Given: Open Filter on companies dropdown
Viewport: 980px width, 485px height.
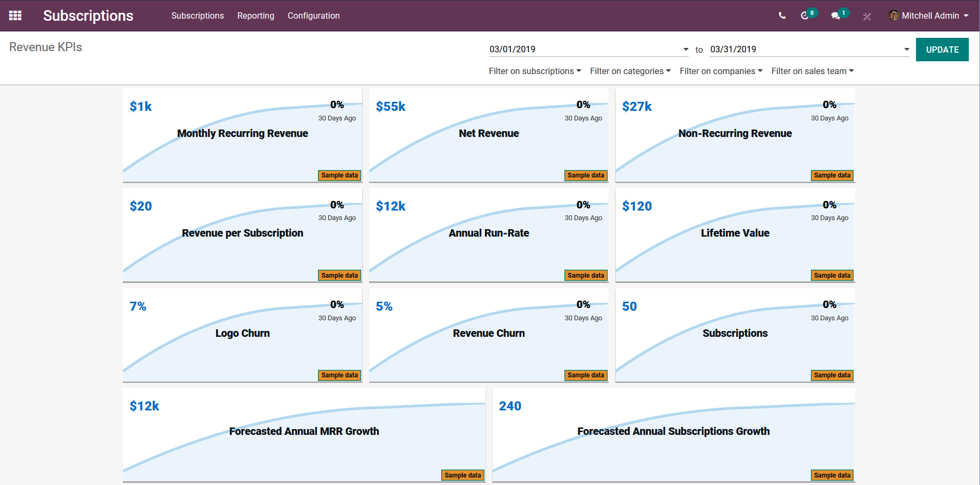Looking at the screenshot, I should (x=721, y=71).
